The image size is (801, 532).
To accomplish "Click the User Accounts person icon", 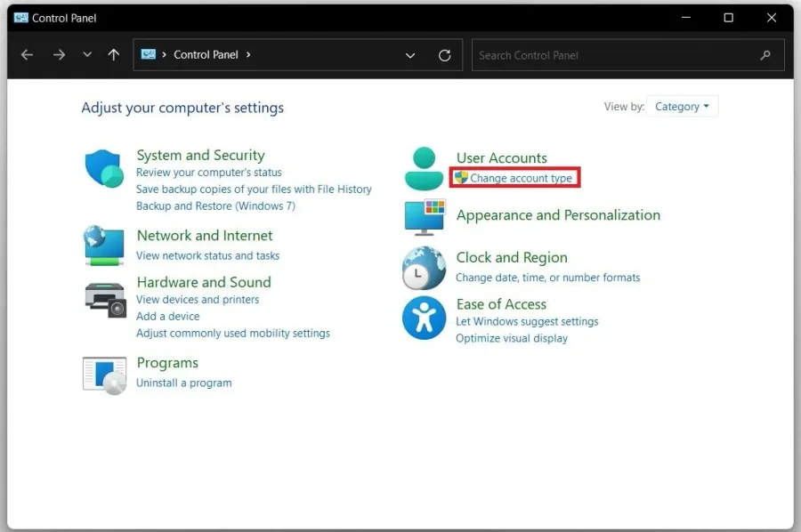I will coord(424,168).
